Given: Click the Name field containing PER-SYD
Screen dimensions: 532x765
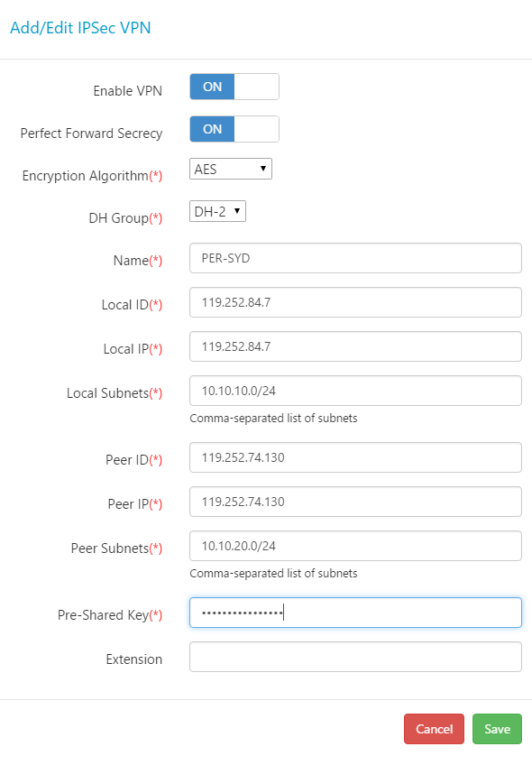Looking at the screenshot, I should click(x=355, y=258).
